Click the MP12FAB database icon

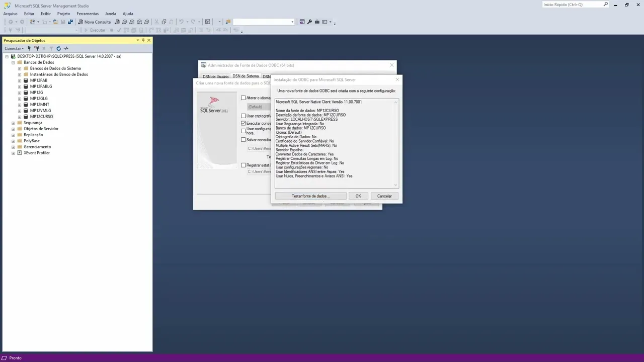click(26, 80)
